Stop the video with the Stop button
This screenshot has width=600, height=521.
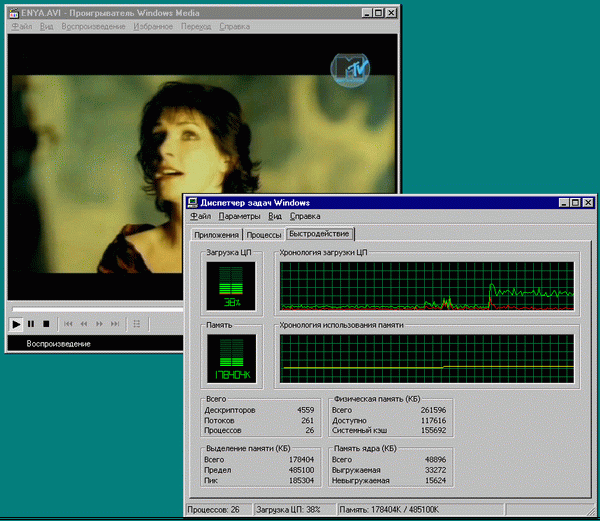[46, 324]
